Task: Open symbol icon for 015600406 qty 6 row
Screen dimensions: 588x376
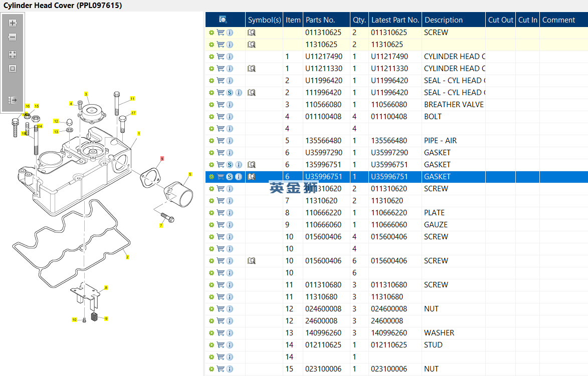Action: [252, 261]
